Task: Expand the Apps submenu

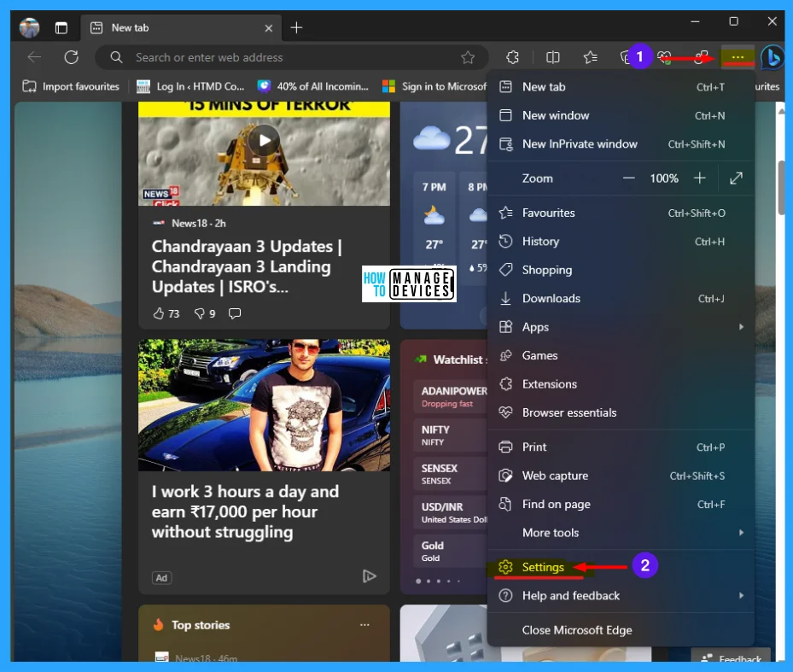Action: pyautogui.click(x=621, y=327)
